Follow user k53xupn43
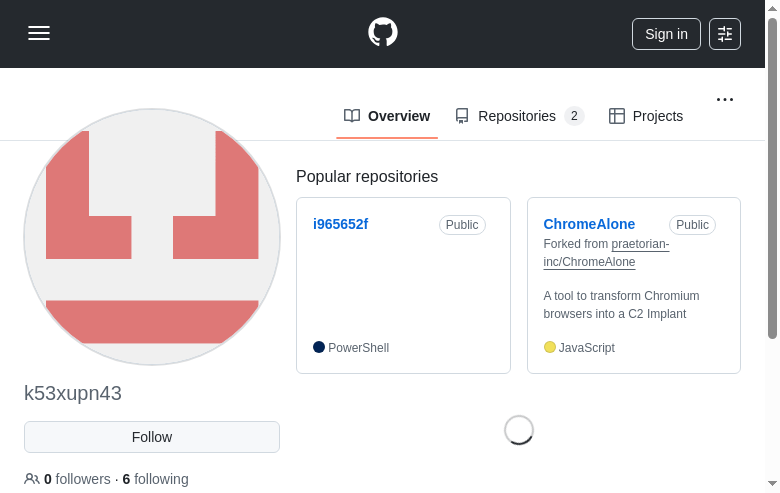 152,437
